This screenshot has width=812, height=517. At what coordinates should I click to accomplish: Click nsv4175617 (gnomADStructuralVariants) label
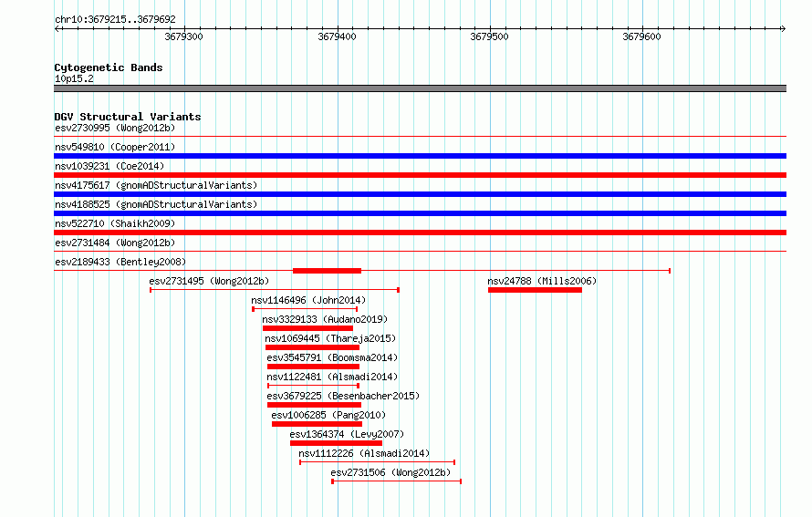156,185
